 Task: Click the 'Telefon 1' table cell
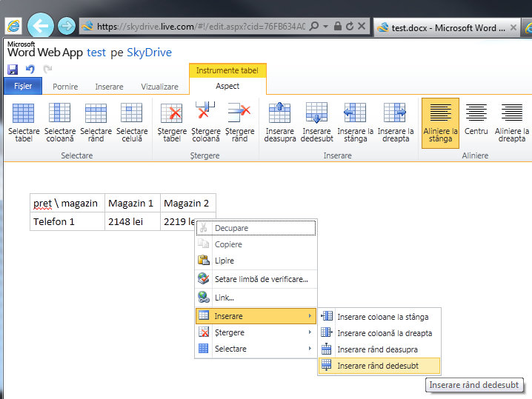point(67,221)
